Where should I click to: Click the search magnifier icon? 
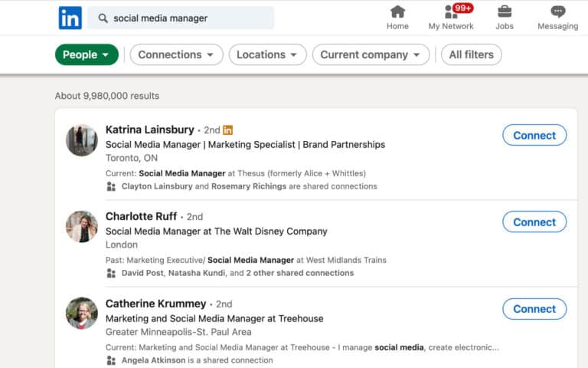[103, 18]
